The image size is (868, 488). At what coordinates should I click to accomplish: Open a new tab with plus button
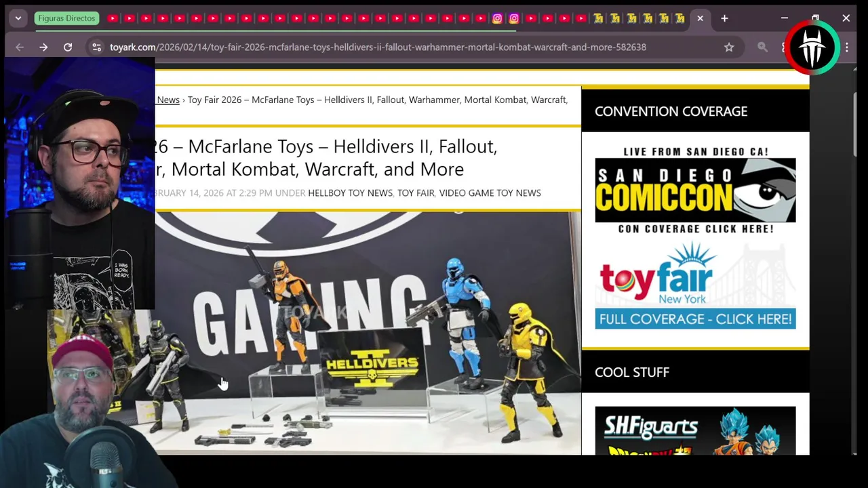[724, 18]
